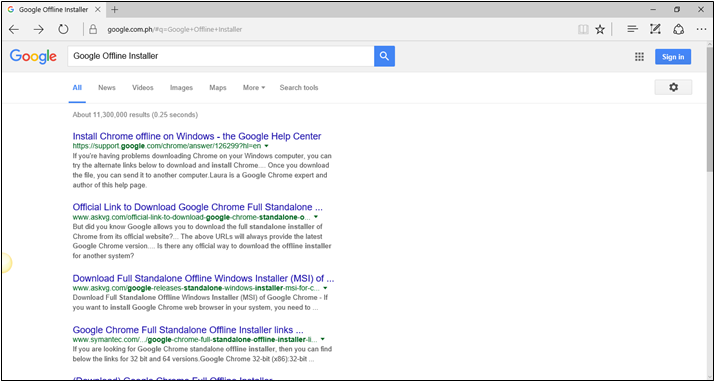The image size is (714, 382).
Task: Go back with the browser back arrow
Action: [x=14, y=30]
